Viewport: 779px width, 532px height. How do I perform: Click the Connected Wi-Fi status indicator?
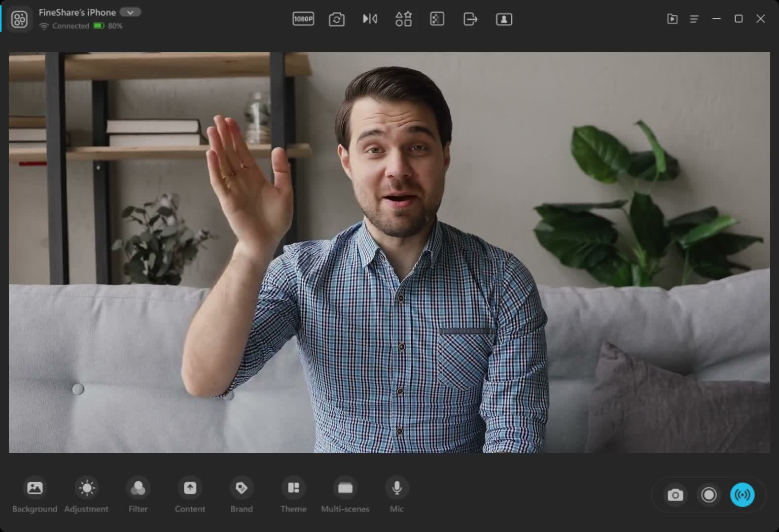[x=64, y=26]
